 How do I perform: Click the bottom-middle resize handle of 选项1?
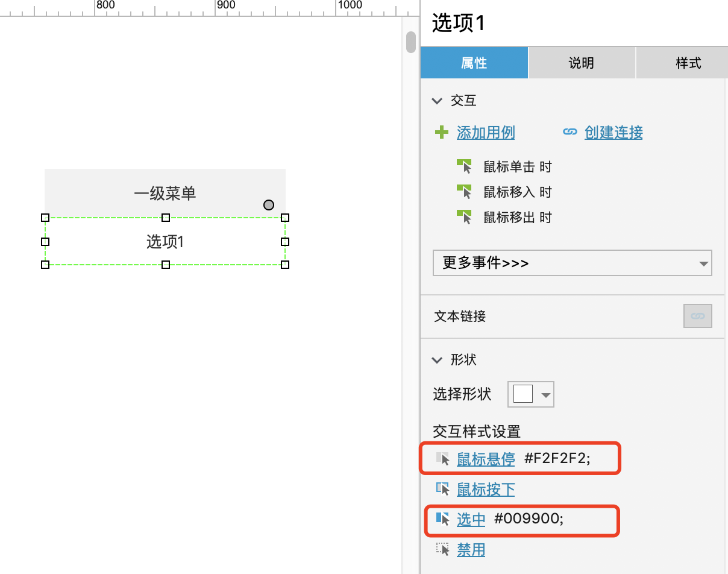point(166,265)
